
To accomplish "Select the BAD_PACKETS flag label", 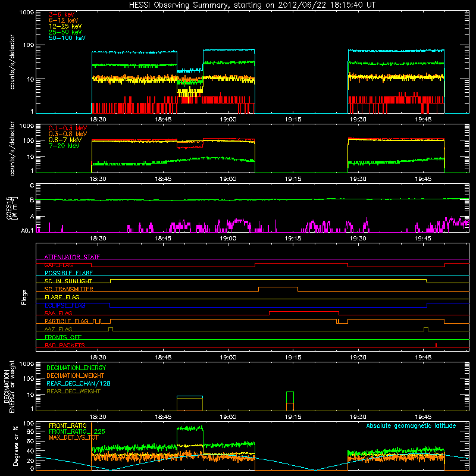I will click(65, 345).
